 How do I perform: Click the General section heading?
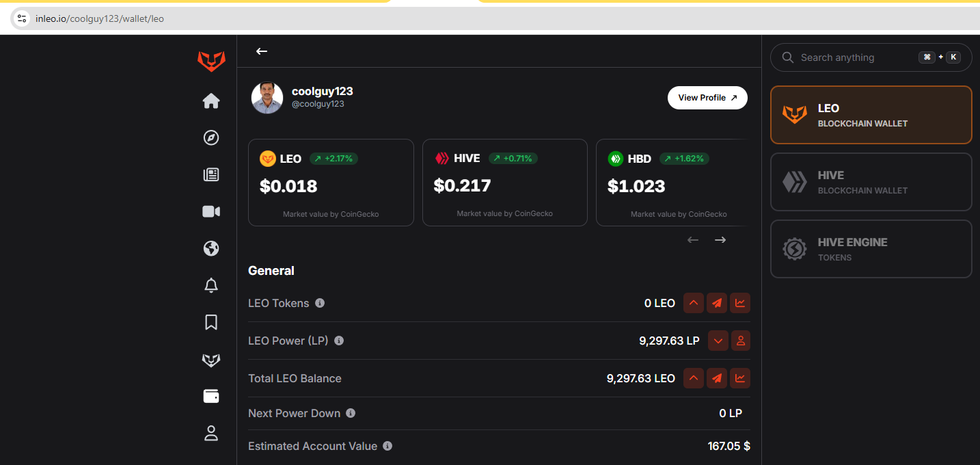[271, 271]
